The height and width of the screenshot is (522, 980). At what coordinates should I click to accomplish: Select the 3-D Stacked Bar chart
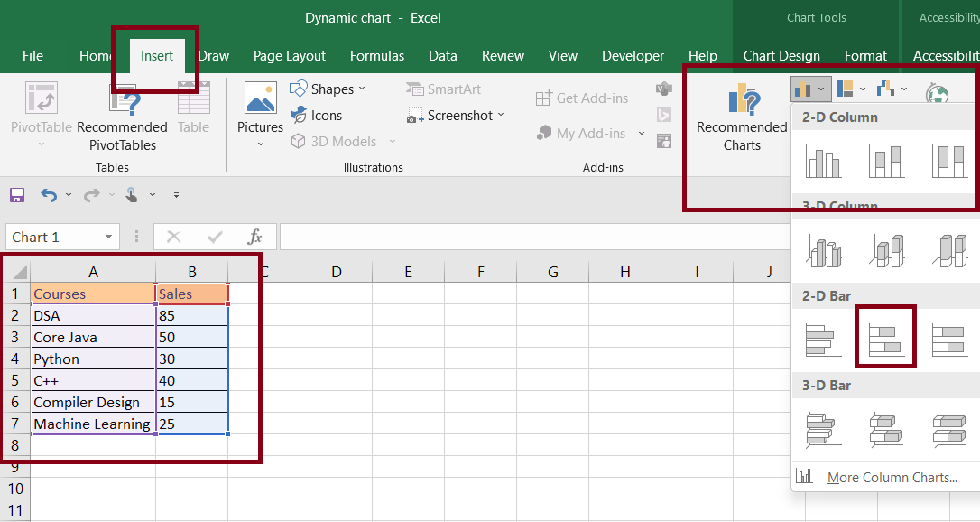click(x=885, y=428)
